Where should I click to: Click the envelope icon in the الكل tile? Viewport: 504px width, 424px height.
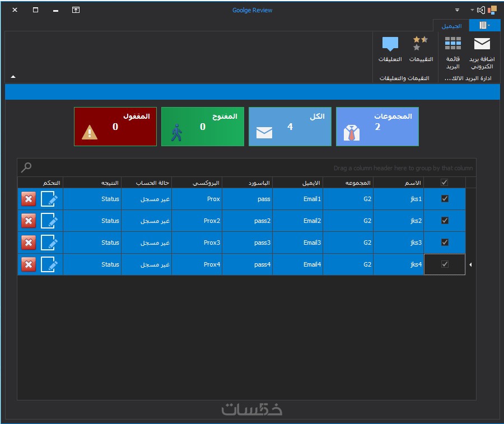point(264,132)
